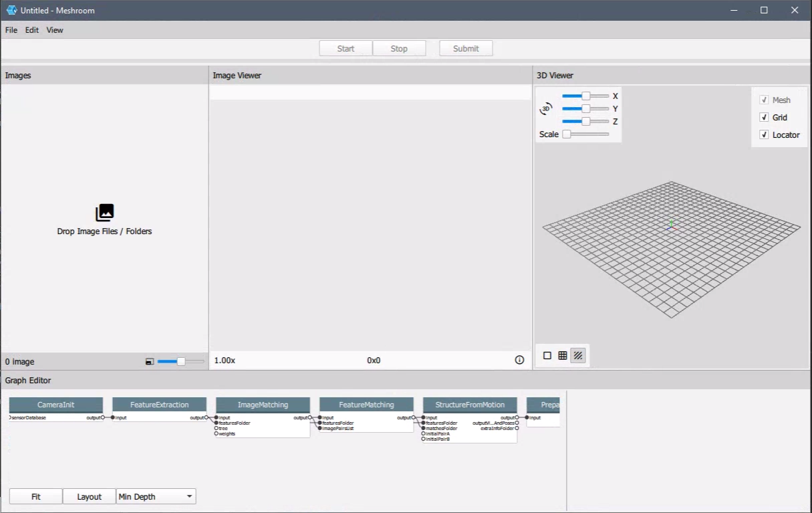
Task: Click the 0x0 image dimensions text
Action: pyautogui.click(x=374, y=361)
